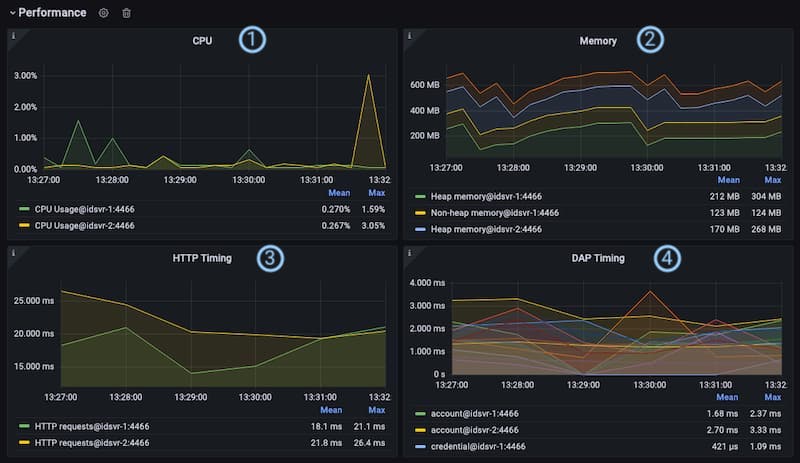Sort CPU legend by Max column
The height and width of the screenshot is (463, 800).
(377, 193)
